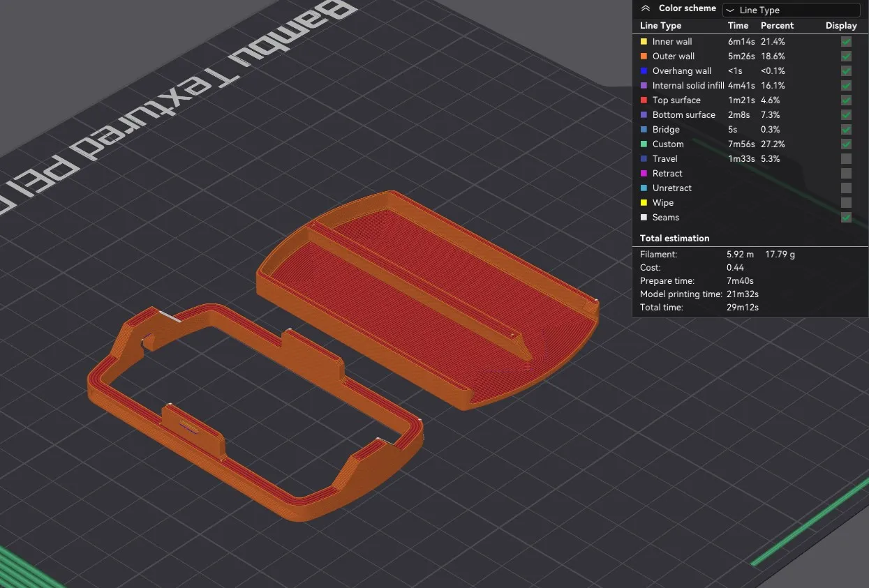Show Retract points in preview
The height and width of the screenshot is (588, 869).
pos(846,174)
